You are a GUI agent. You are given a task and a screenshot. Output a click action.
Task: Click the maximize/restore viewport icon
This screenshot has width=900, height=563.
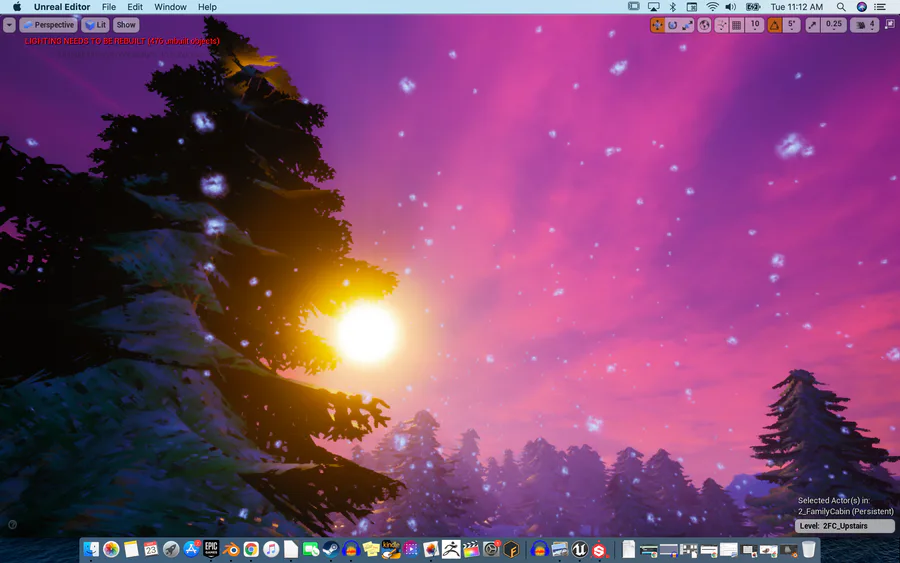[x=890, y=24]
